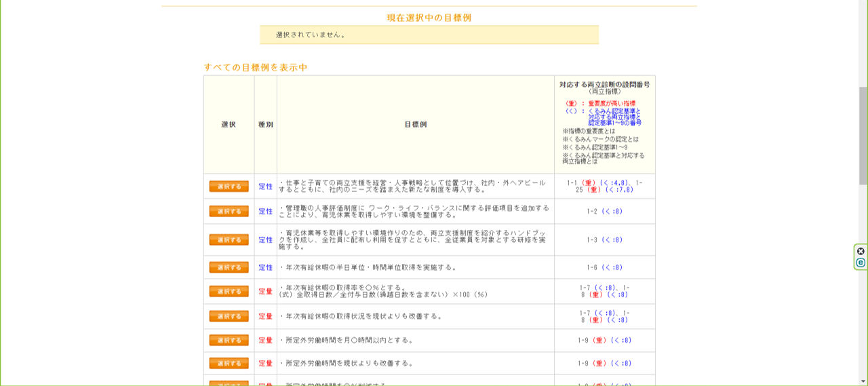Close the floating widget with the X icon
Viewport: 868px width, 386px height.
click(x=861, y=251)
